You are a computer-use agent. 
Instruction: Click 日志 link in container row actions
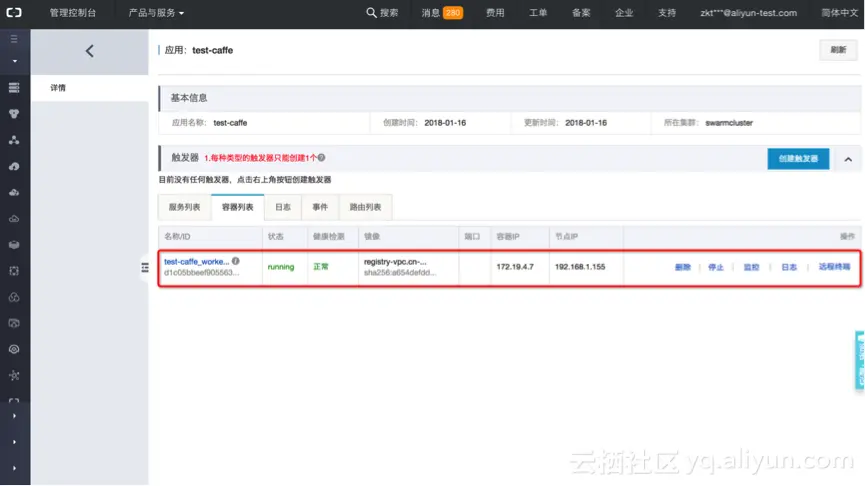coord(789,267)
